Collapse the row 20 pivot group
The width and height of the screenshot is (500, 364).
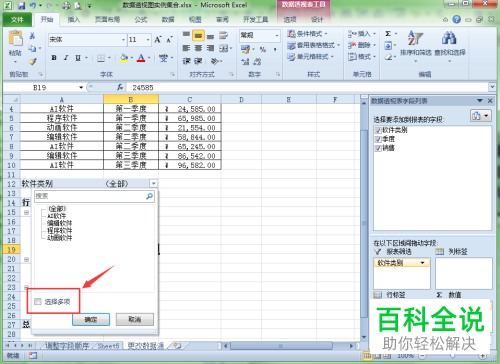pos(26,259)
